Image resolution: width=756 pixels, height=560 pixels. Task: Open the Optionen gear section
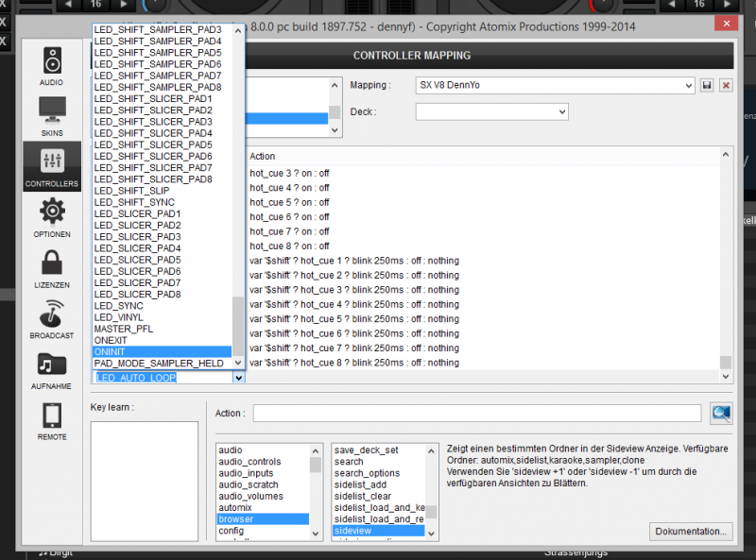click(52, 218)
